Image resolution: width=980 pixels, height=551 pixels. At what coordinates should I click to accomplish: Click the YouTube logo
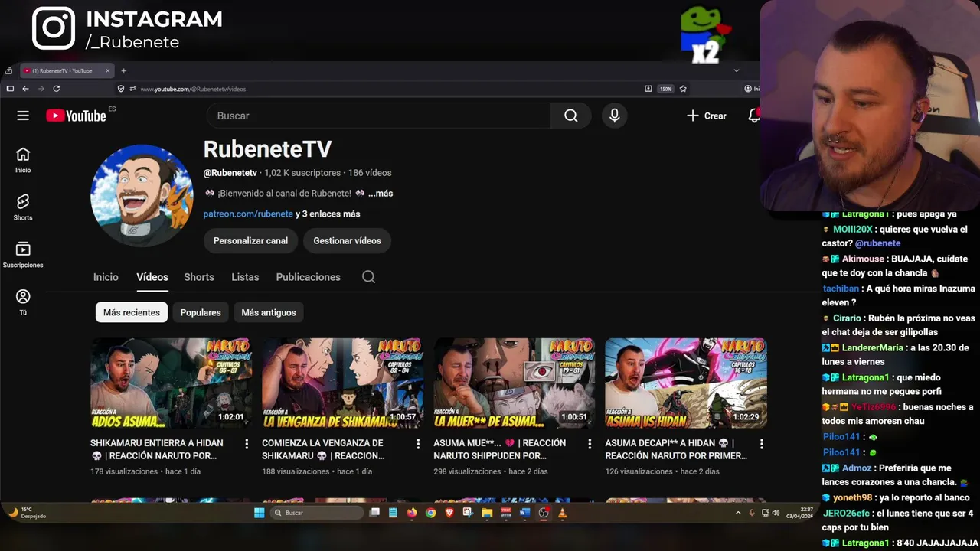76,116
